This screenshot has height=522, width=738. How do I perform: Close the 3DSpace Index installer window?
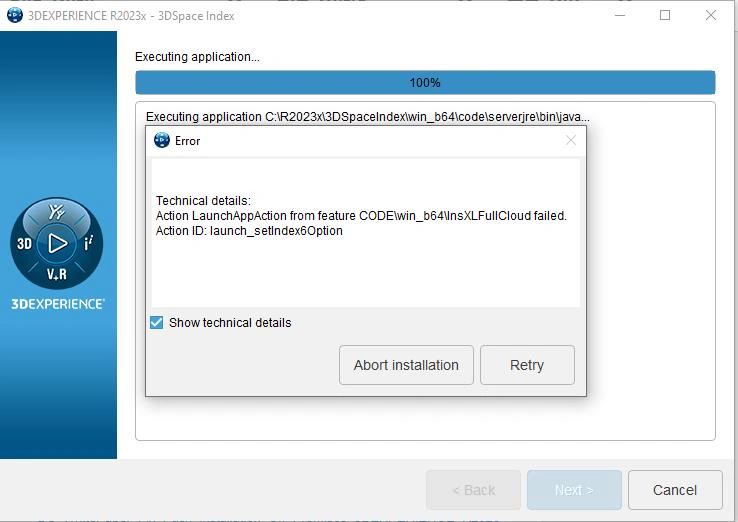[711, 16]
